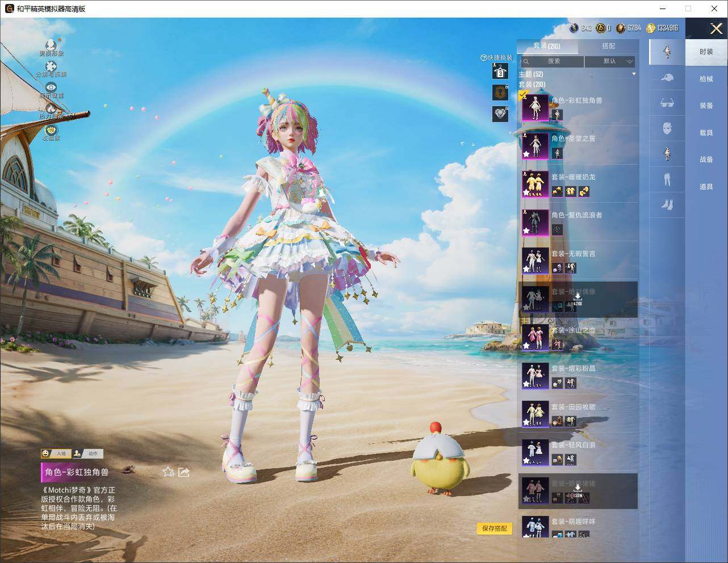Toggle the favorite star beside 角色-彩虹独角兽
The height and width of the screenshot is (563, 728).
(x=168, y=472)
